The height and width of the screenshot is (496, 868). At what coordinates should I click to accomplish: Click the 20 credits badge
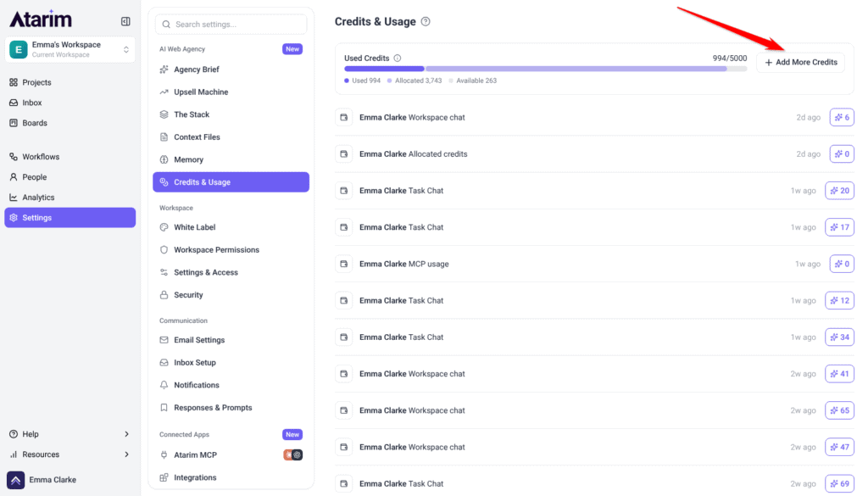pyautogui.click(x=839, y=191)
